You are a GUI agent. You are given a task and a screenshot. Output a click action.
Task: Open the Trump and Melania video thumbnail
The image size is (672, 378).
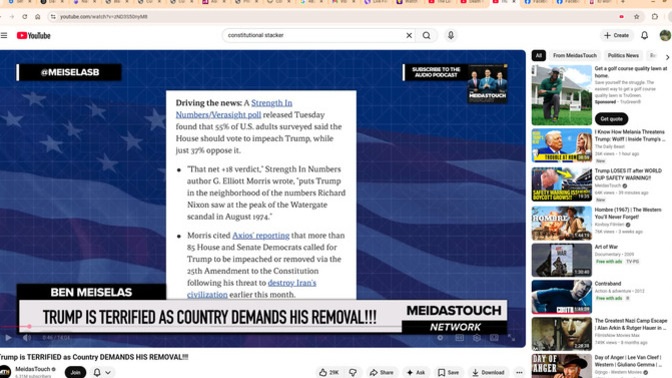click(562, 146)
